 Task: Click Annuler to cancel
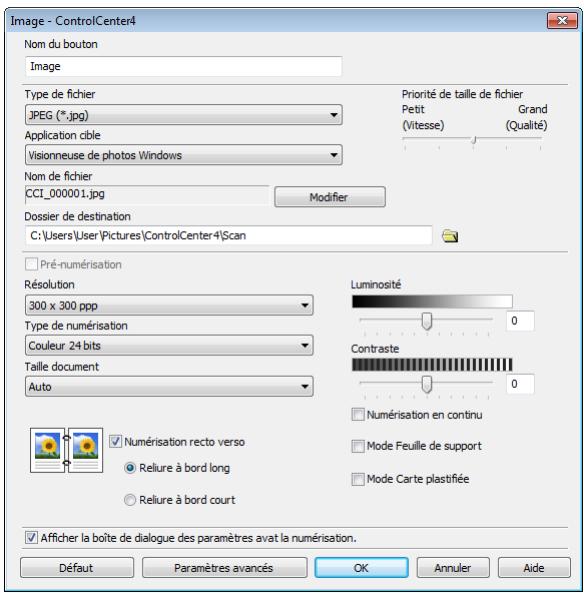453,568
